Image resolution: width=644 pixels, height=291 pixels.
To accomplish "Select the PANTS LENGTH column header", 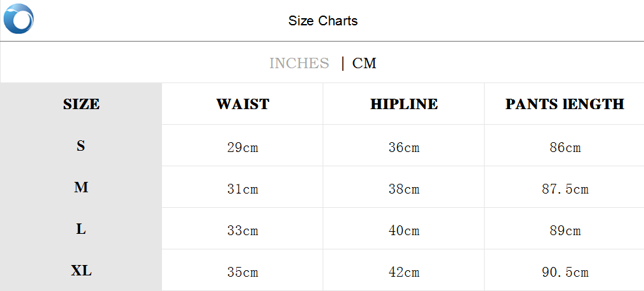I will coord(565,104).
